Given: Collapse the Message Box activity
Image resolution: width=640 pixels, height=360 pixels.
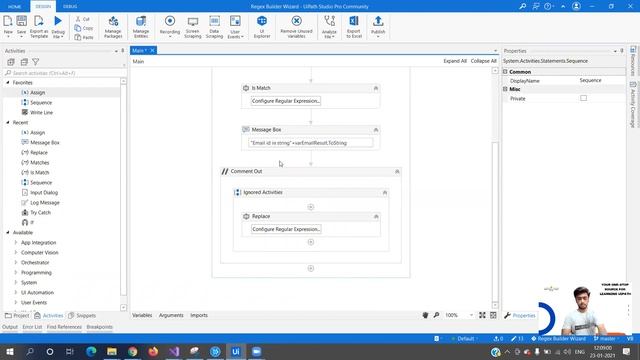Looking at the screenshot, I should pyautogui.click(x=376, y=130).
